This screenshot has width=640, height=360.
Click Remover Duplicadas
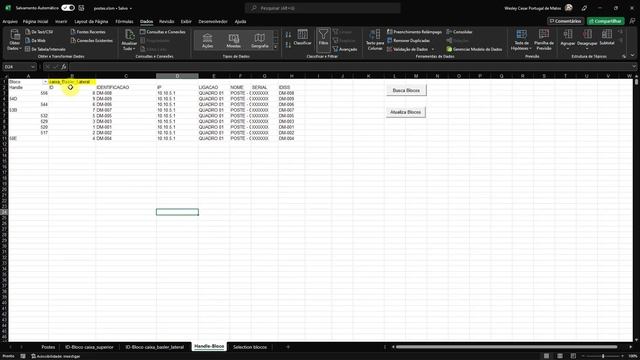pos(408,40)
